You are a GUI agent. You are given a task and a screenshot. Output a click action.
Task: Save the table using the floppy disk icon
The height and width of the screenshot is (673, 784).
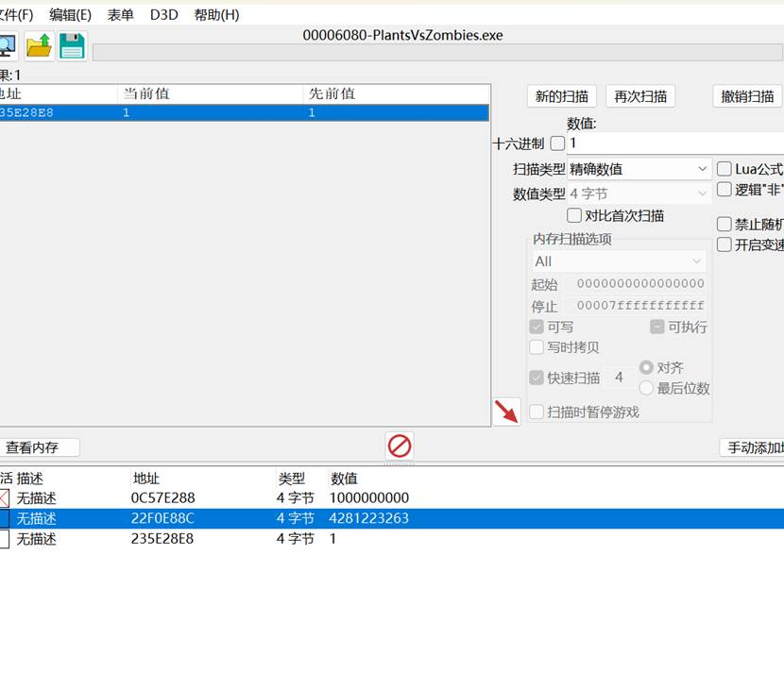pyautogui.click(x=72, y=46)
